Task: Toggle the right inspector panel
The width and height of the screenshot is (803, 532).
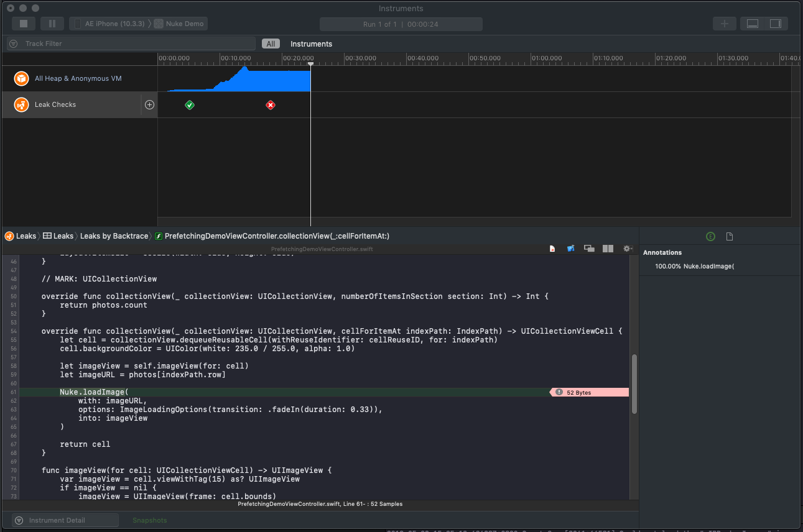Action: pyautogui.click(x=775, y=23)
